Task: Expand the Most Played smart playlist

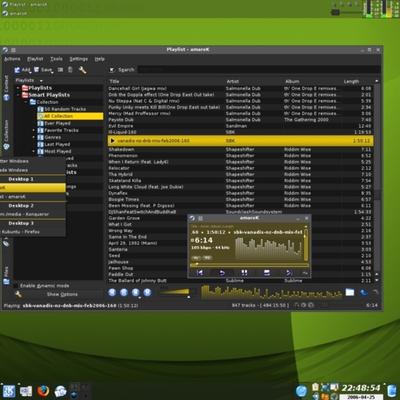Action: coord(33,151)
